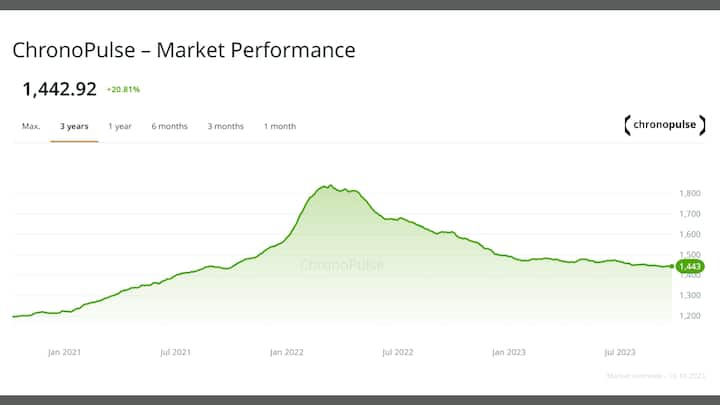The height and width of the screenshot is (405, 720).
Task: Select the 3 years tab
Action: pyautogui.click(x=74, y=126)
